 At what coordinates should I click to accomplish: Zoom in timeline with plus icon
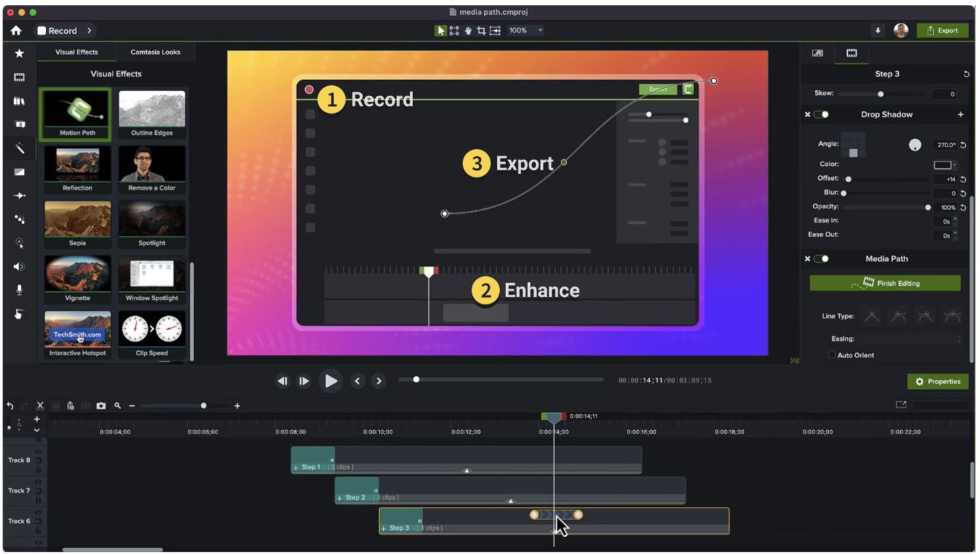pyautogui.click(x=237, y=406)
